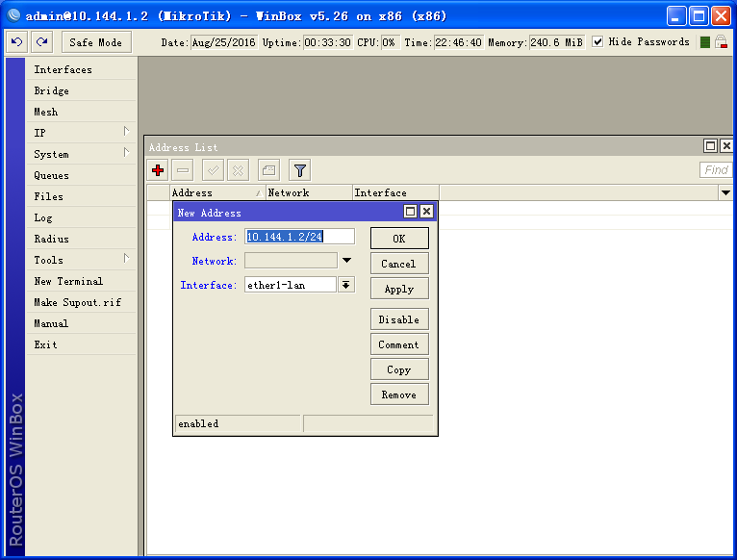The width and height of the screenshot is (737, 560).
Task: Close the Address List window
Action: tap(726, 146)
